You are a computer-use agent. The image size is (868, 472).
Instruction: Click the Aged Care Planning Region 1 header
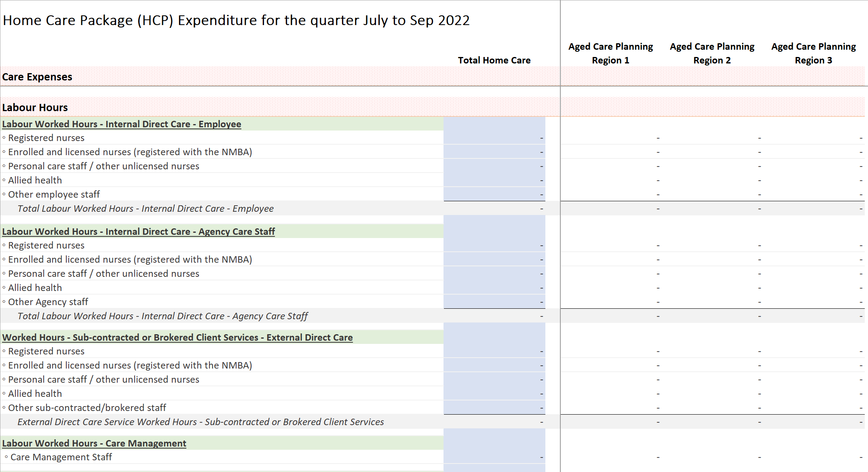tap(610, 53)
